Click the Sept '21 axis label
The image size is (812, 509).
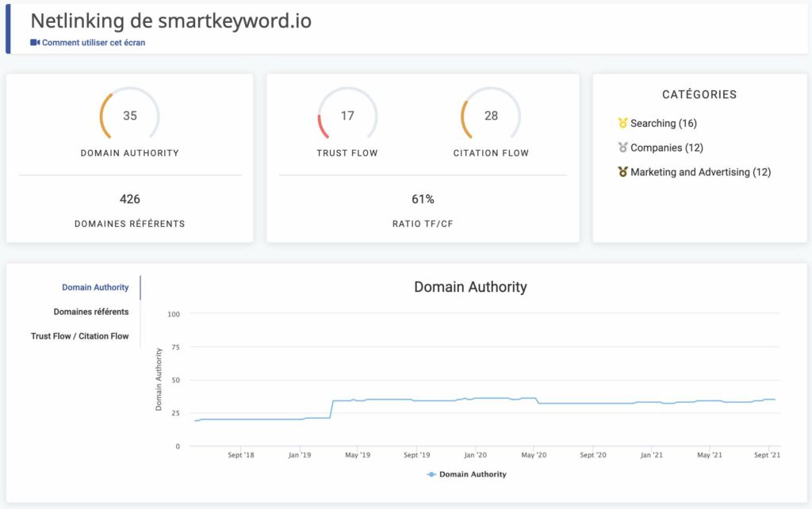(x=767, y=455)
